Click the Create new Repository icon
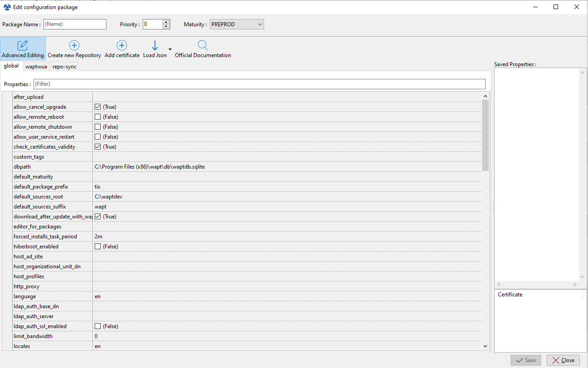The image size is (588, 368). [x=74, y=45]
